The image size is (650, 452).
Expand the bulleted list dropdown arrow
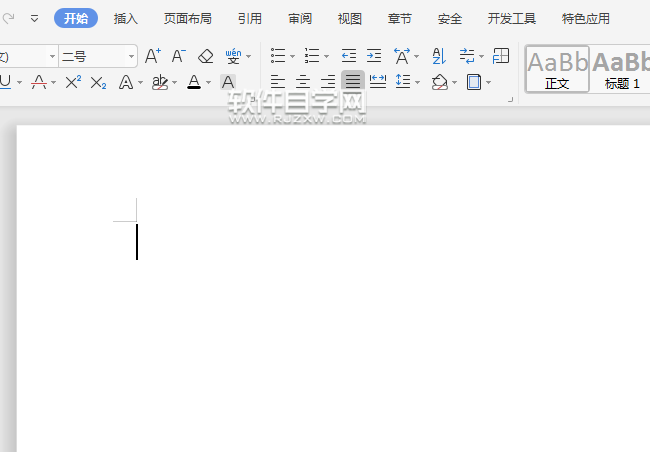point(292,56)
